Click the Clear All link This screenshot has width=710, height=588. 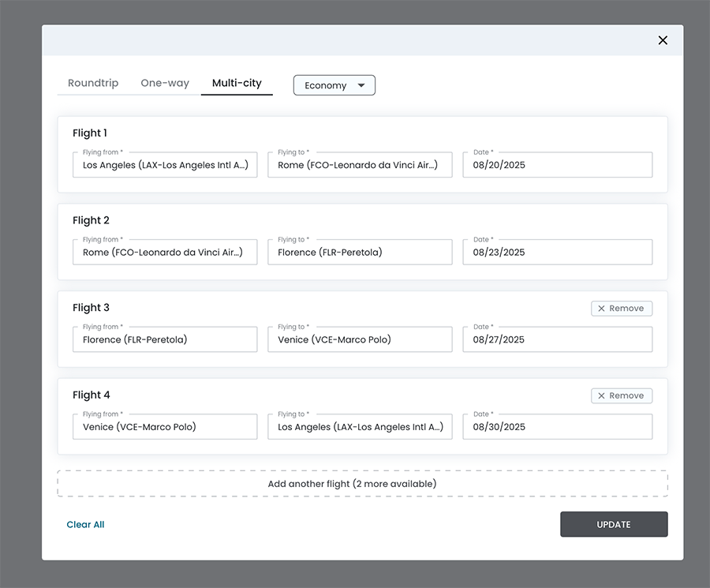tap(85, 525)
